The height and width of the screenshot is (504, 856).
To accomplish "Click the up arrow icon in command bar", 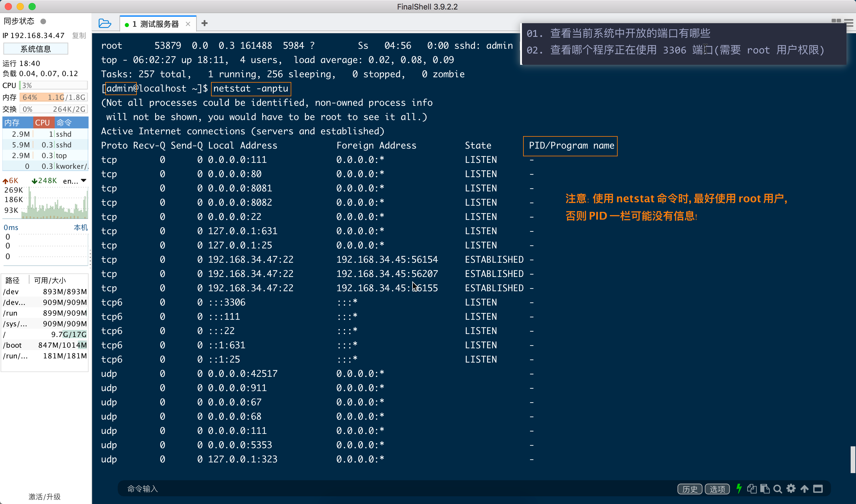I will click(804, 489).
